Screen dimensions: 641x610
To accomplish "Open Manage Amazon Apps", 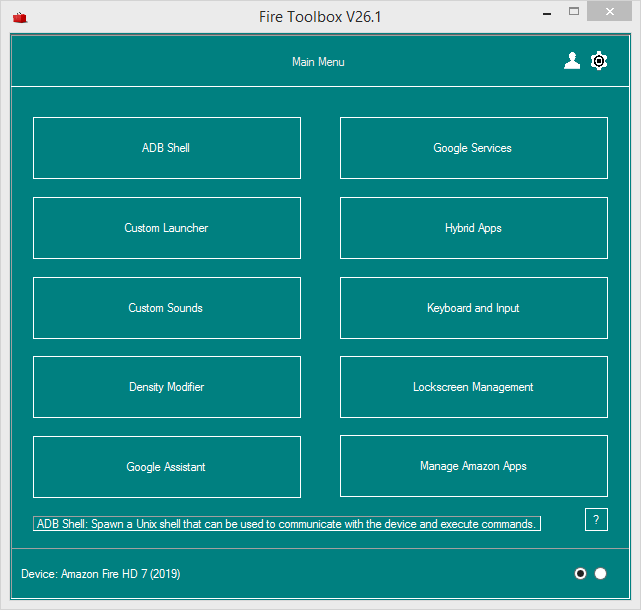I will pos(474,466).
